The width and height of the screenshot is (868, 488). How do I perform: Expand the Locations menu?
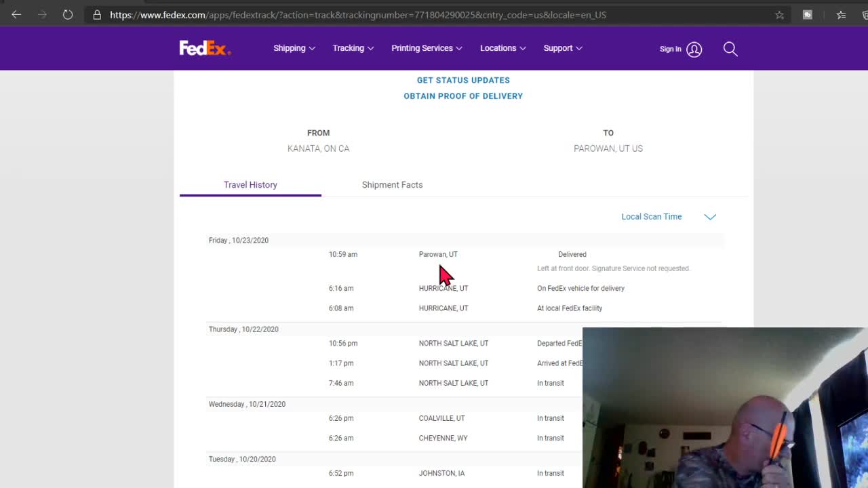coord(503,48)
